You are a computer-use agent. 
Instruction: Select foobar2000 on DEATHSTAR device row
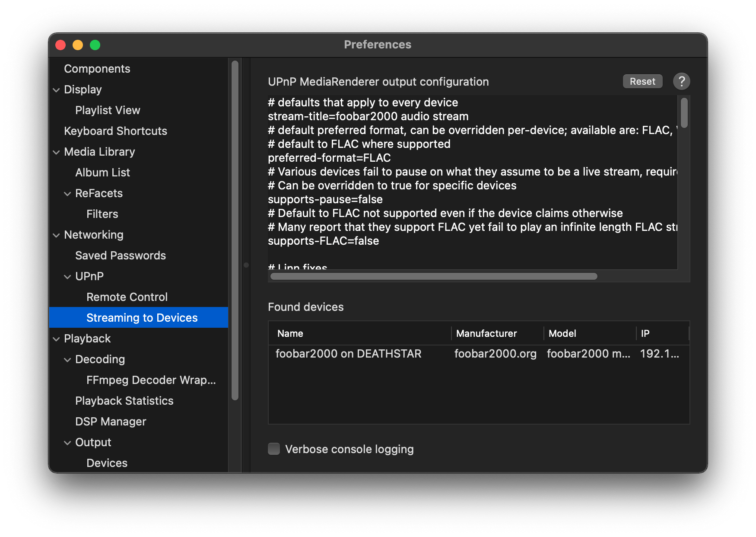point(479,354)
